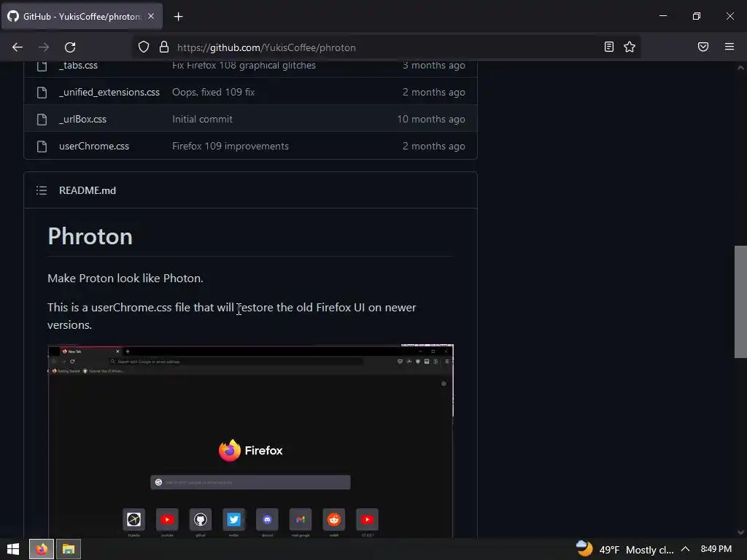Viewport: 747px width, 560px height.
Task: Click the README.md heading label
Action: click(x=88, y=190)
